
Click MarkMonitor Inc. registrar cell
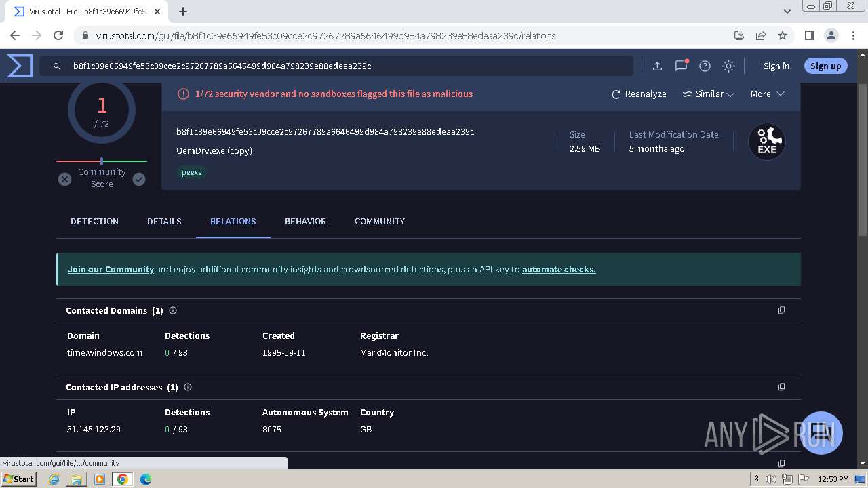(394, 352)
